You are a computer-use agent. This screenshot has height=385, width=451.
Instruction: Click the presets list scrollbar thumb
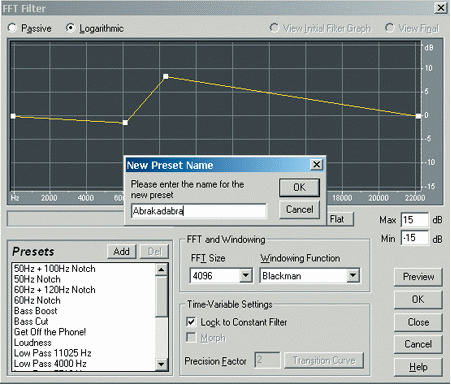pyautogui.click(x=162, y=296)
